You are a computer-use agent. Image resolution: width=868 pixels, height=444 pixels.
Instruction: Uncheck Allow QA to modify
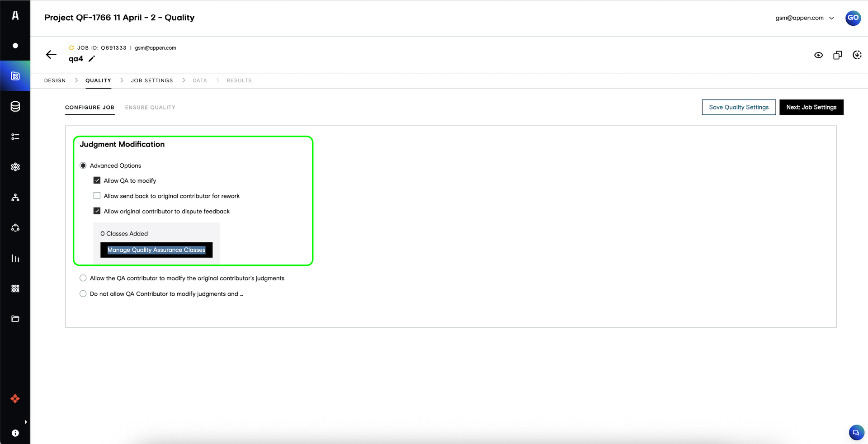(x=97, y=180)
